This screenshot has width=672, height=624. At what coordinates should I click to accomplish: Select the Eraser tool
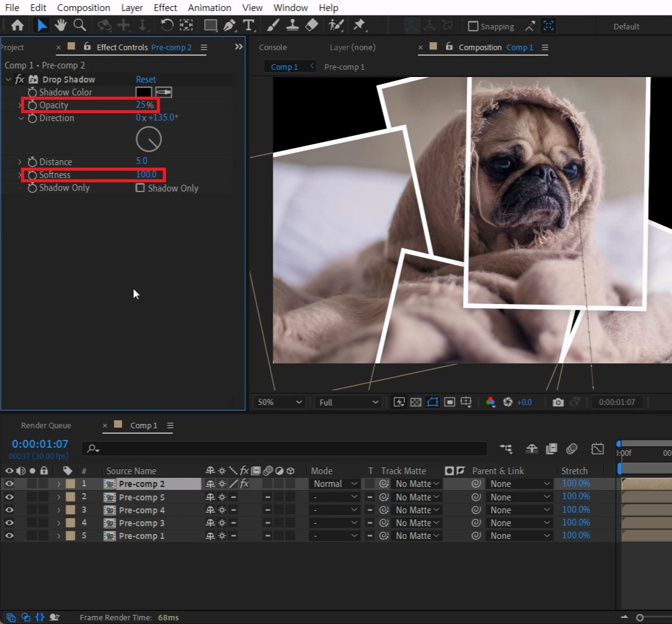(x=312, y=26)
